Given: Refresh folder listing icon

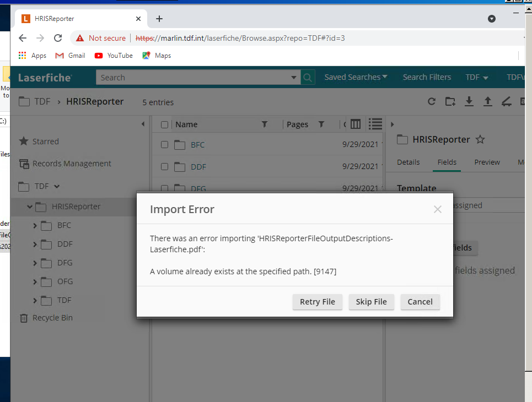Looking at the screenshot, I should pyautogui.click(x=432, y=101).
